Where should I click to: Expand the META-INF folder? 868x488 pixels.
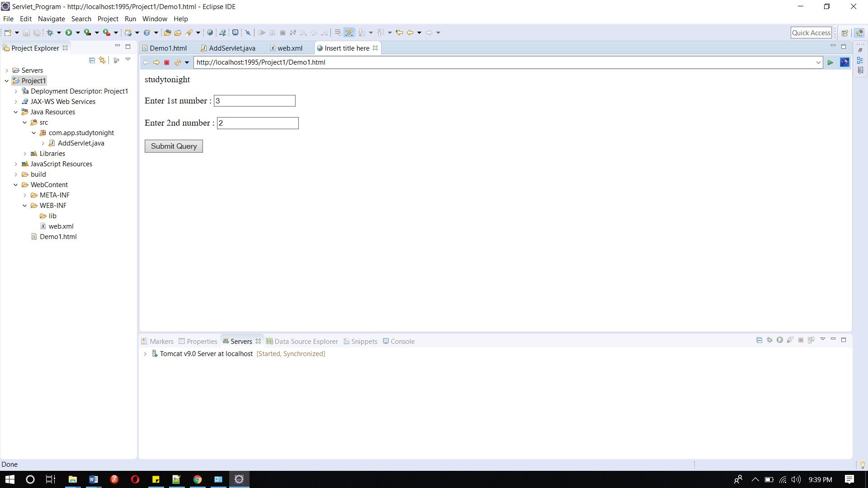pyautogui.click(x=25, y=195)
